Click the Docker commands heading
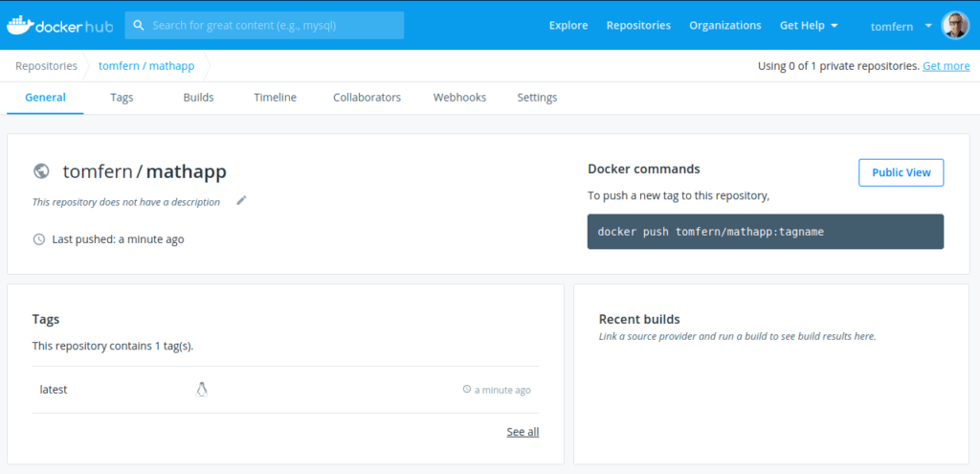The height and width of the screenshot is (474, 980). point(644,169)
